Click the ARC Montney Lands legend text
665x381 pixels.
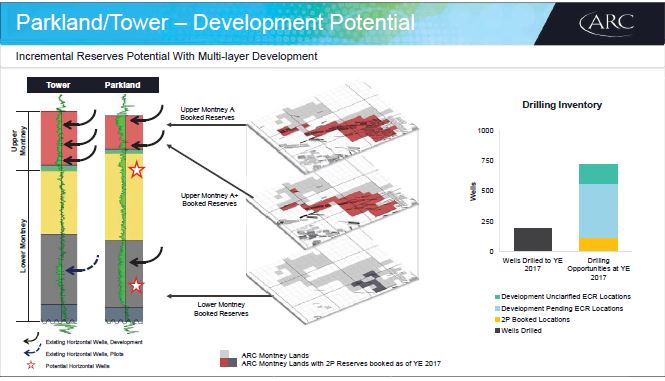(x=275, y=356)
